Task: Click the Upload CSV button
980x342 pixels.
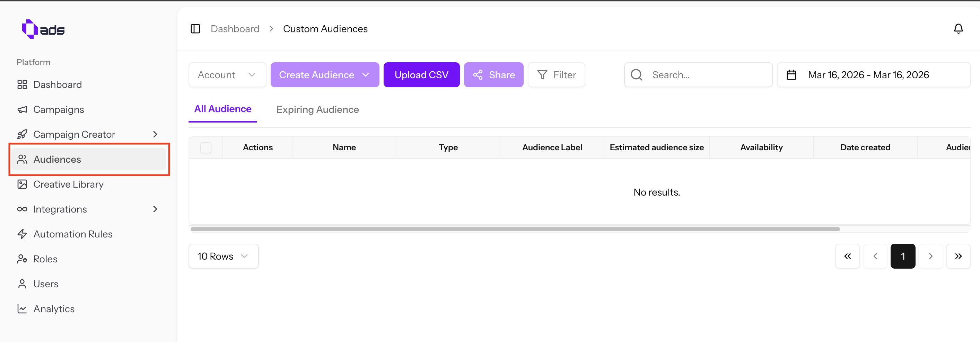Action: click(421, 74)
